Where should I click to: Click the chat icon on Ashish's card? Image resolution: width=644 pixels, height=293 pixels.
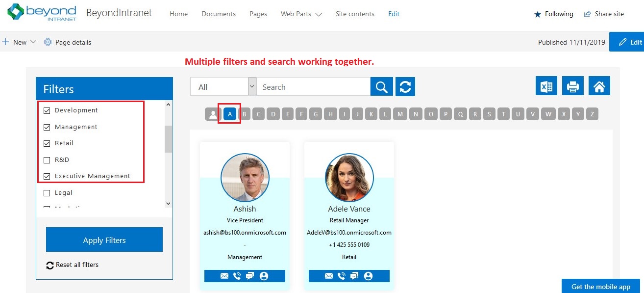(x=249, y=276)
